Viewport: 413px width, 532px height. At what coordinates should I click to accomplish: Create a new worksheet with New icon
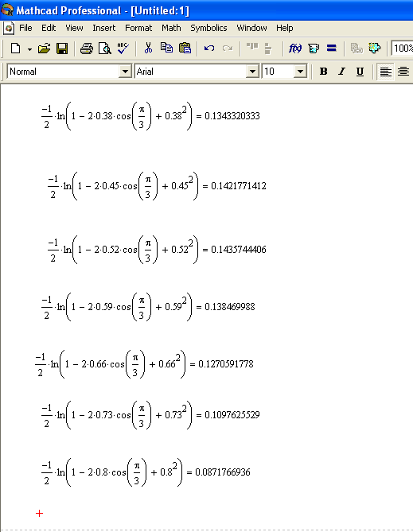click(15, 49)
